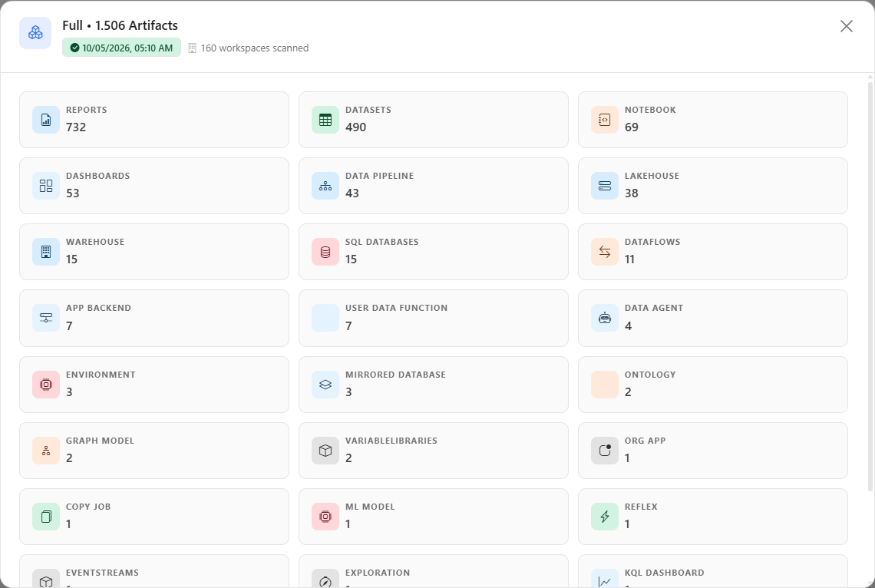Click the DATA PIPELINE label

(x=379, y=176)
